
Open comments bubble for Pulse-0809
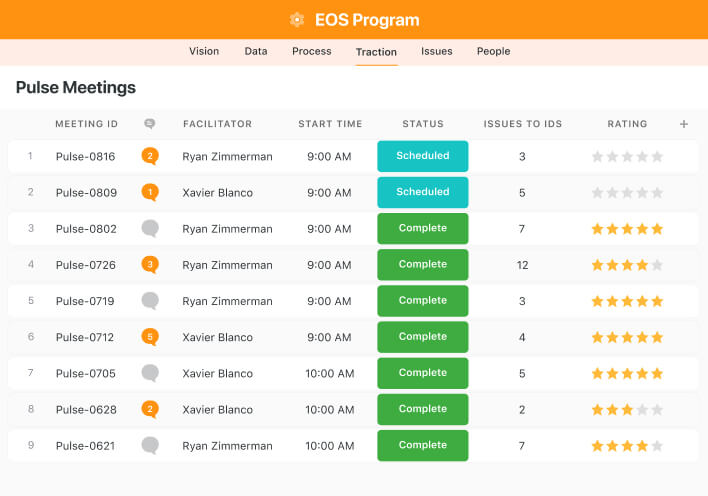(150, 192)
